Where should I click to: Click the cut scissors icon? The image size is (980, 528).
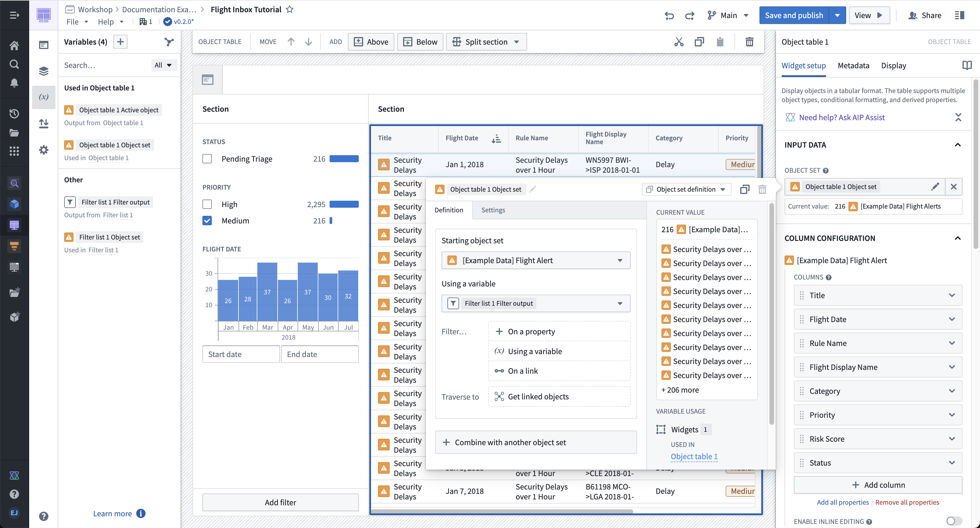(679, 42)
